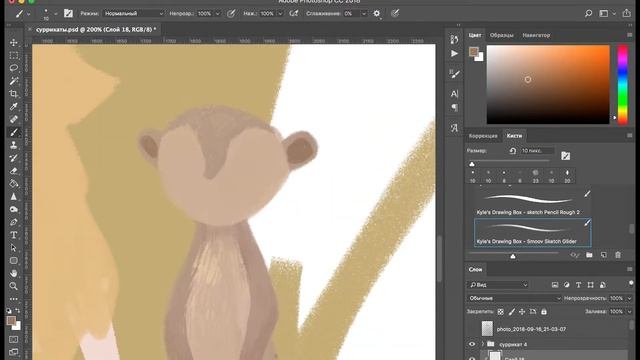Image resolution: width=640 pixels, height=360 pixels.
Task: Open the History panel icon in dock
Action: [x=454, y=39]
